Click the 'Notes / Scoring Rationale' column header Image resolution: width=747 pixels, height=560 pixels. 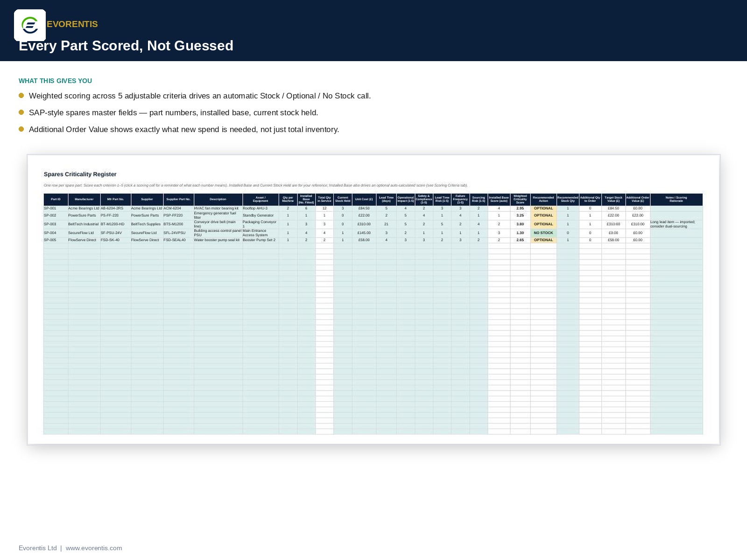pyautogui.click(x=676, y=199)
